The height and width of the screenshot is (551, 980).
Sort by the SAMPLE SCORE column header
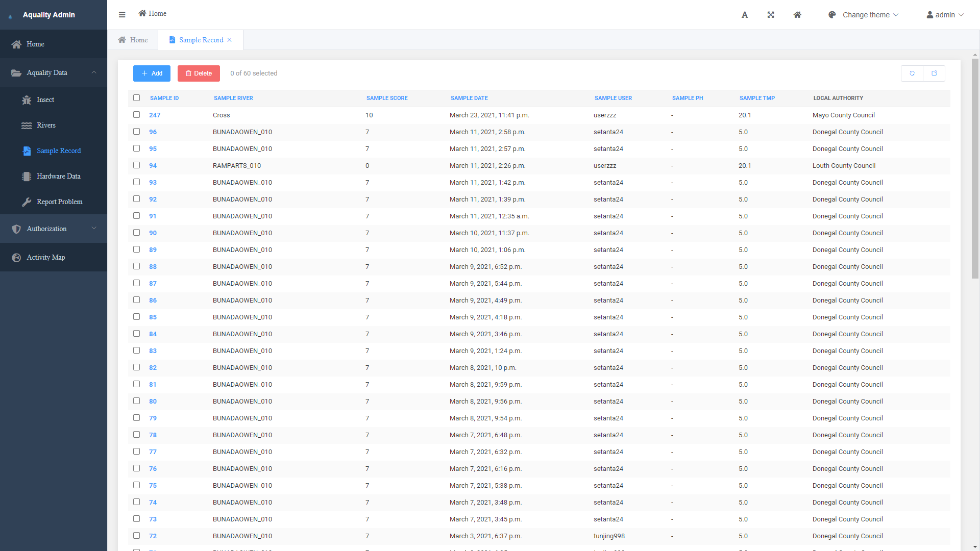[x=387, y=98]
